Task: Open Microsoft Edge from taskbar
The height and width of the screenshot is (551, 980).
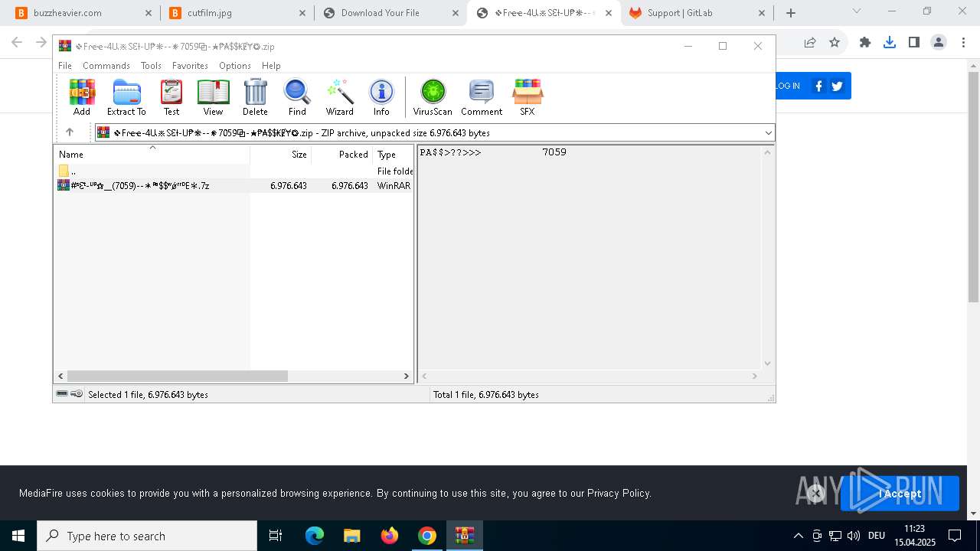Action: (x=315, y=536)
